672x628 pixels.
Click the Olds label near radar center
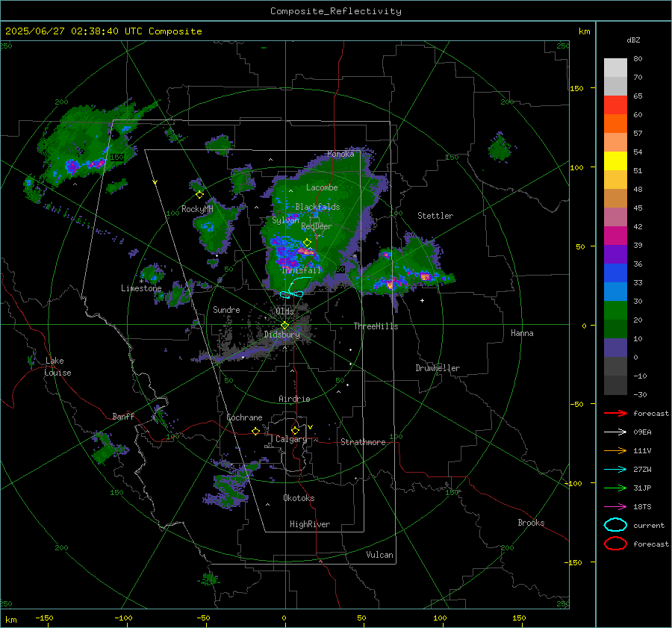click(x=284, y=311)
